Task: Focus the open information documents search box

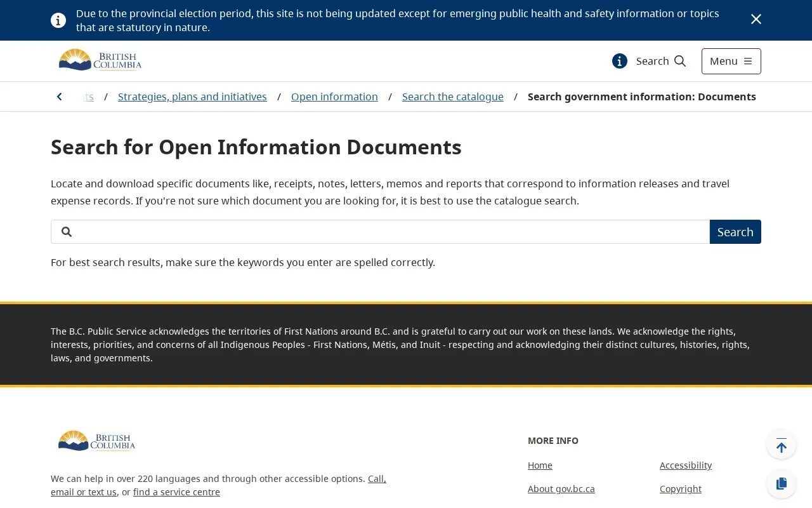Action: 380,232
